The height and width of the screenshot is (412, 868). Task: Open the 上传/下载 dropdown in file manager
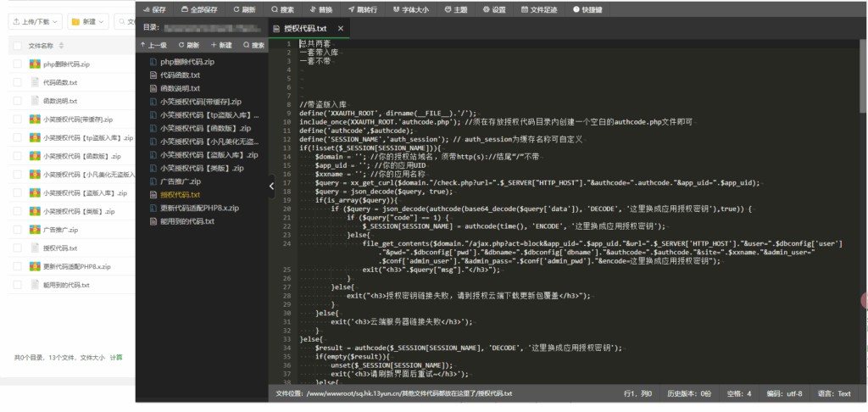35,21
